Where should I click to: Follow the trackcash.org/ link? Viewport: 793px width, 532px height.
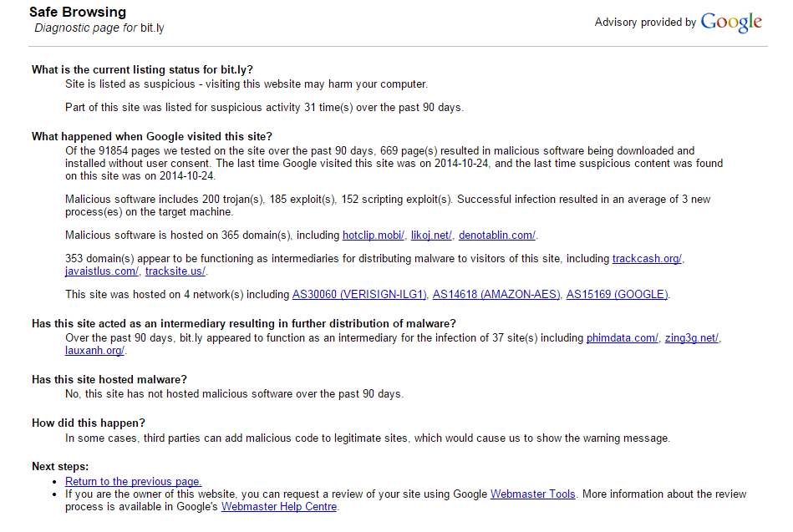click(647, 258)
